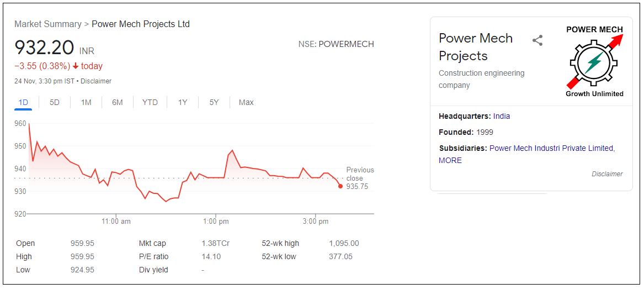
Task: View the 5Y chart range
Action: pos(214,102)
